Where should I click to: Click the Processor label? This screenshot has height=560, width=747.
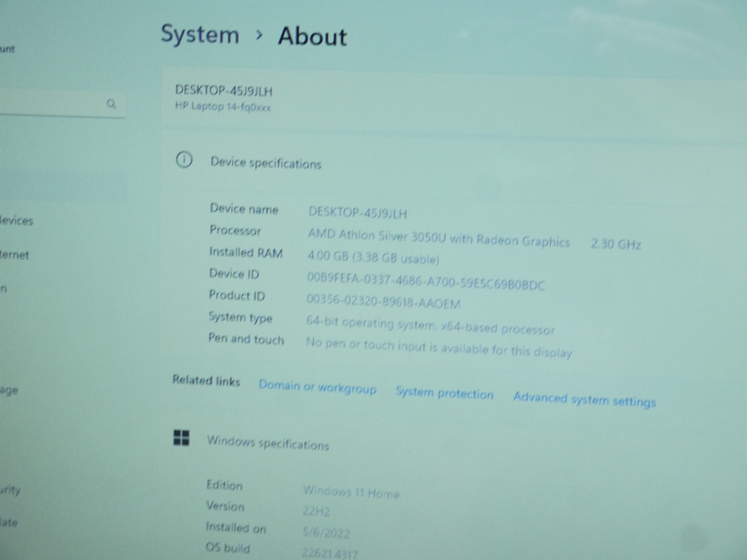click(235, 230)
